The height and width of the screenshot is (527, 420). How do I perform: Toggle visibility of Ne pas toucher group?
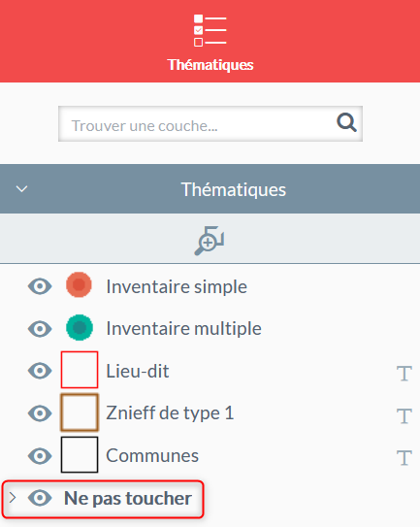(40, 498)
